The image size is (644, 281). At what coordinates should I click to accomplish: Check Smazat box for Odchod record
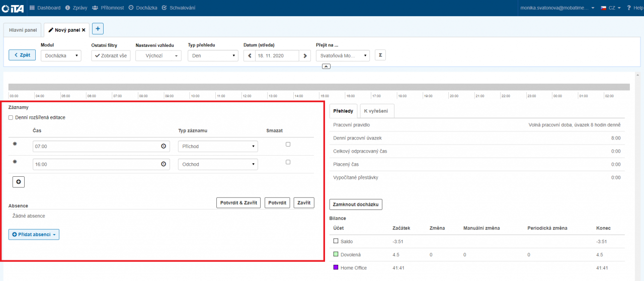[x=288, y=162]
